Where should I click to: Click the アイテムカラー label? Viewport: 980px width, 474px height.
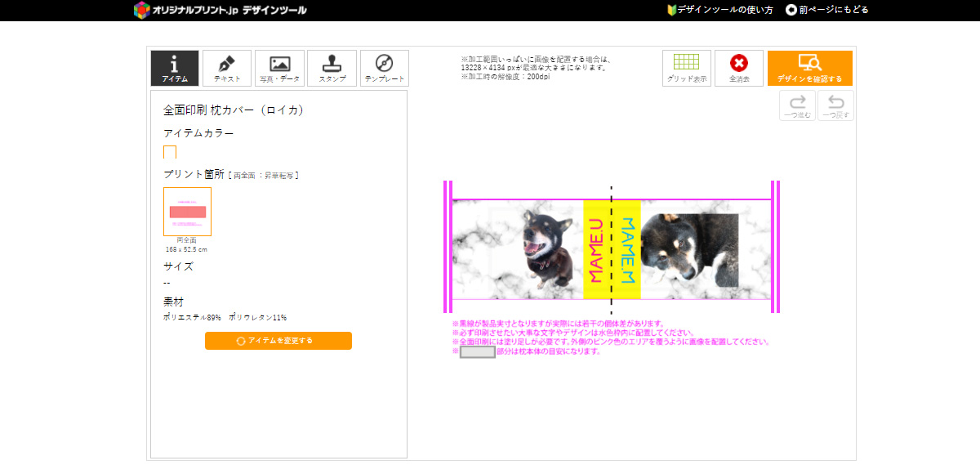coord(198,133)
